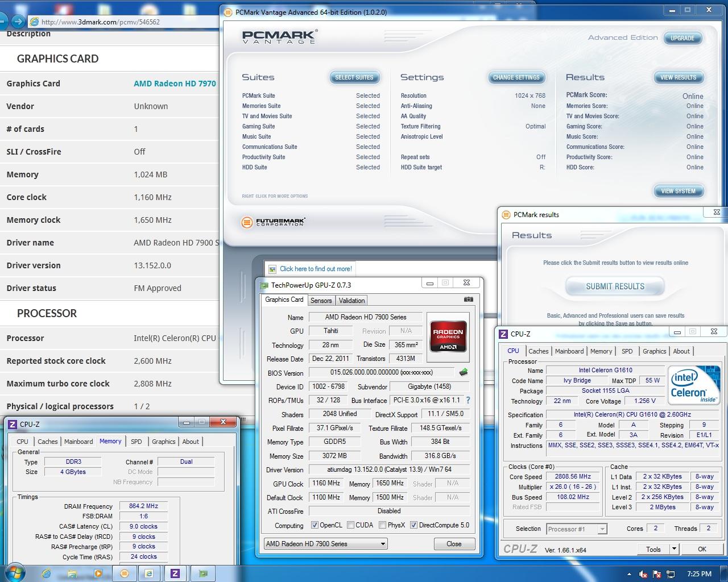Viewport: 728px width, 582px height.
Task: Open Windows Explorer folder on taskbar
Action: (x=72, y=573)
